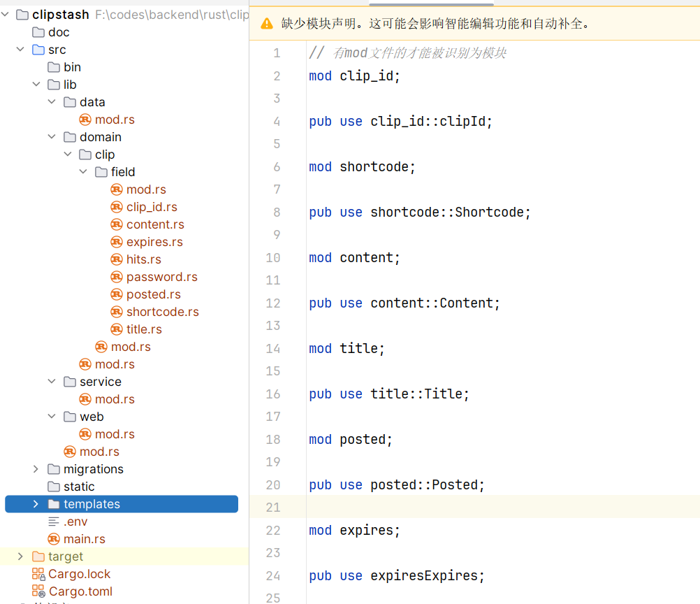Screen dimensions: 700x604
Task: Expand the templates folder arrow
Action: 36,504
